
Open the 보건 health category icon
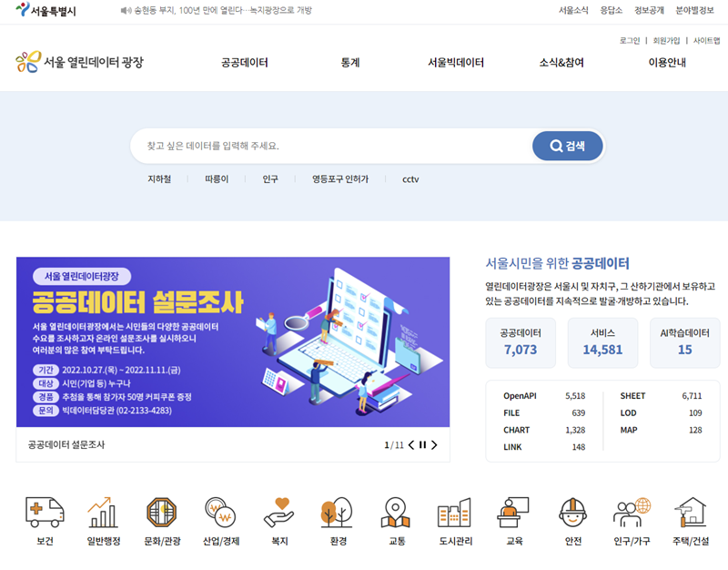point(45,513)
